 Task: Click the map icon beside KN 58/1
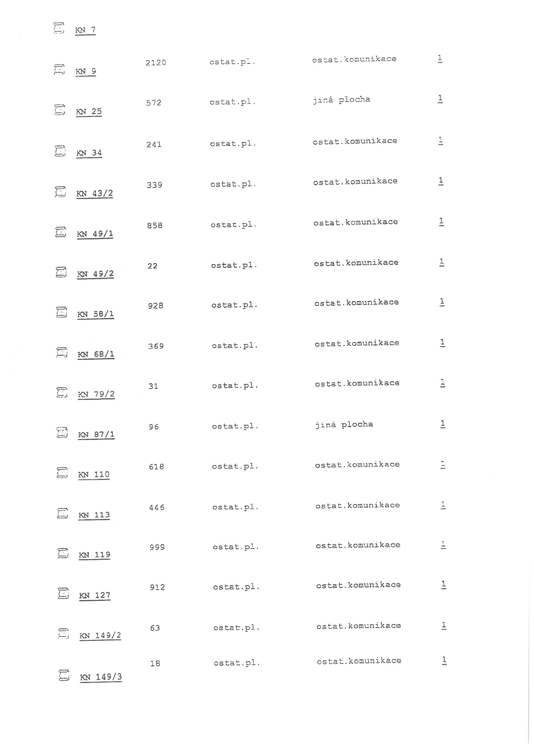(x=61, y=312)
